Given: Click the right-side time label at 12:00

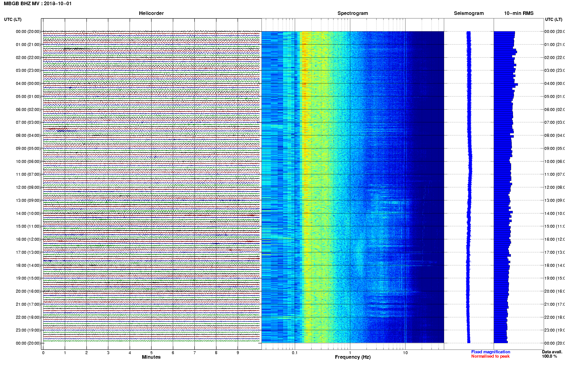Looking at the screenshot, I should tap(555, 187).
